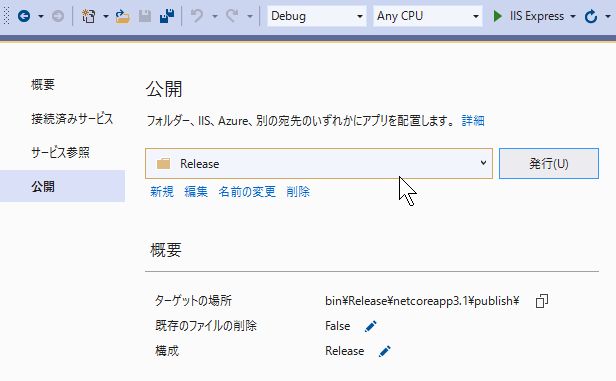Expand the Redo history dropdown arrow

point(250,16)
